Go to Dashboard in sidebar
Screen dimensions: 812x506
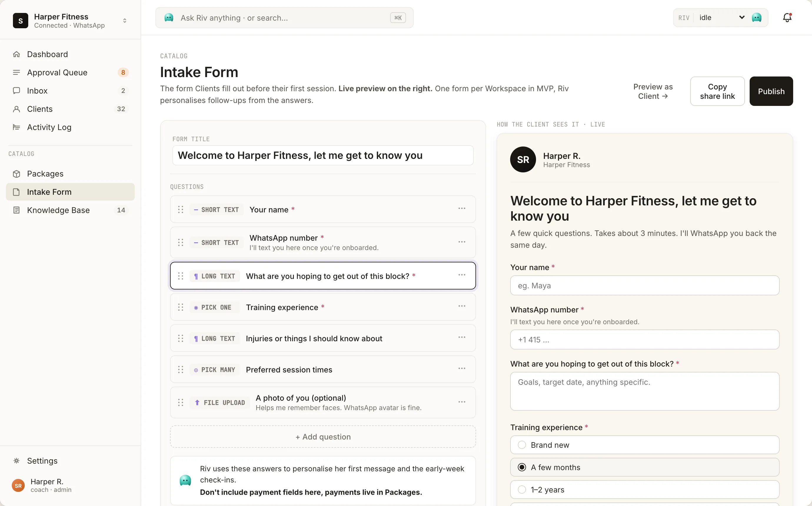70,54
